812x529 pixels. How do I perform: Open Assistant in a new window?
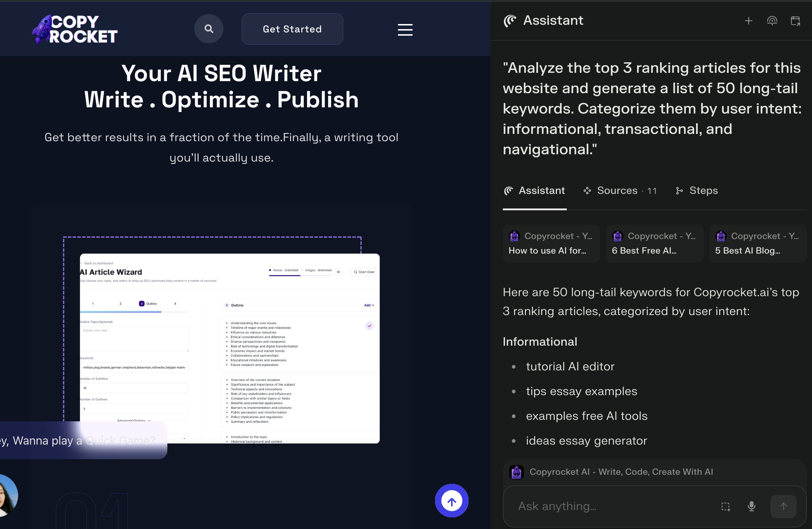pyautogui.click(x=795, y=21)
